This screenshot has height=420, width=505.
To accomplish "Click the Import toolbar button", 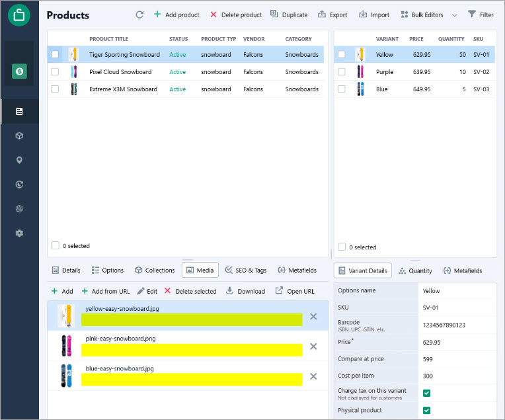I will pos(374,15).
